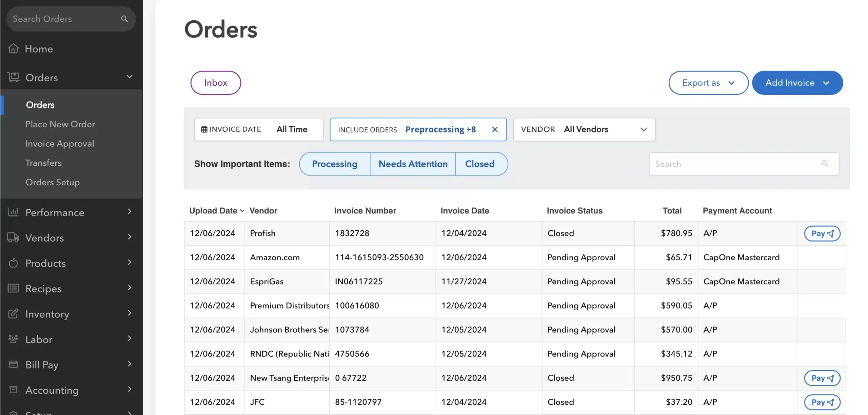Click the Inventory icon
Image resolution: width=868 pixels, height=415 pixels.
click(x=14, y=314)
